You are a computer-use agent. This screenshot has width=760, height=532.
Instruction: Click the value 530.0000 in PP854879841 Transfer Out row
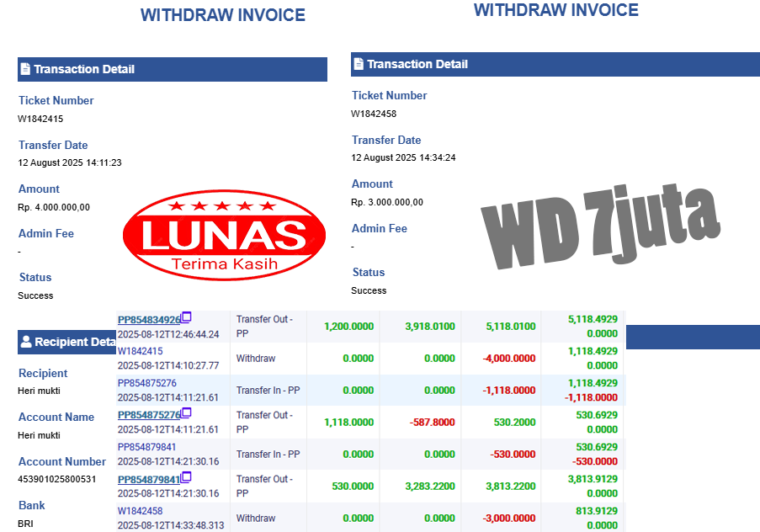[353, 487]
